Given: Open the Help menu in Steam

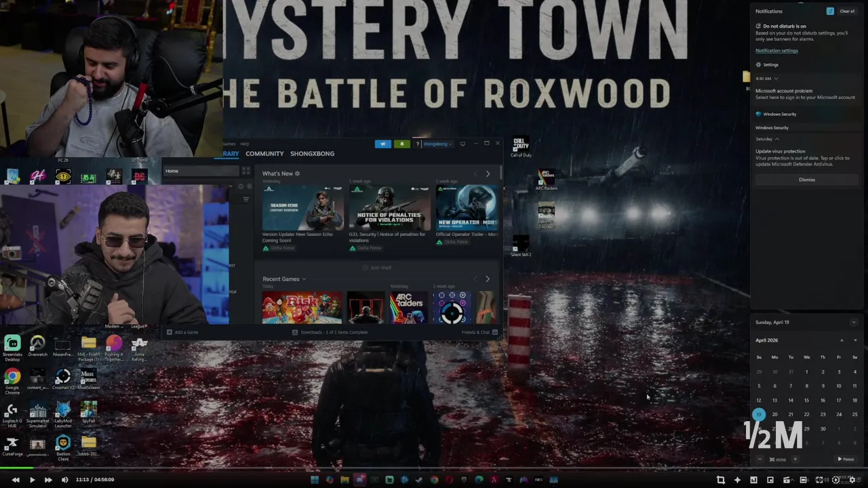Looking at the screenshot, I should (244, 144).
